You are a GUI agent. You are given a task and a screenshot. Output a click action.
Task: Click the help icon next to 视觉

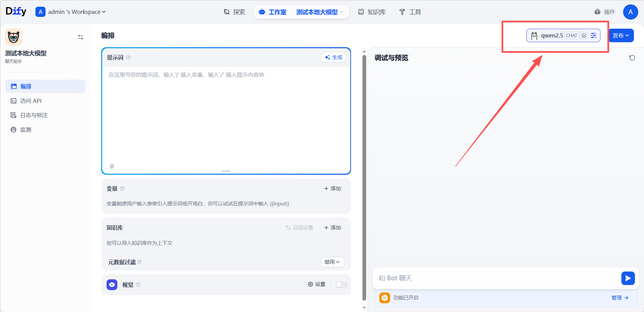point(138,285)
